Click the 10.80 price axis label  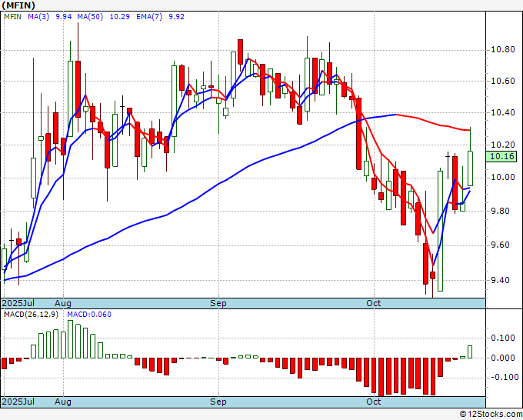coord(503,50)
